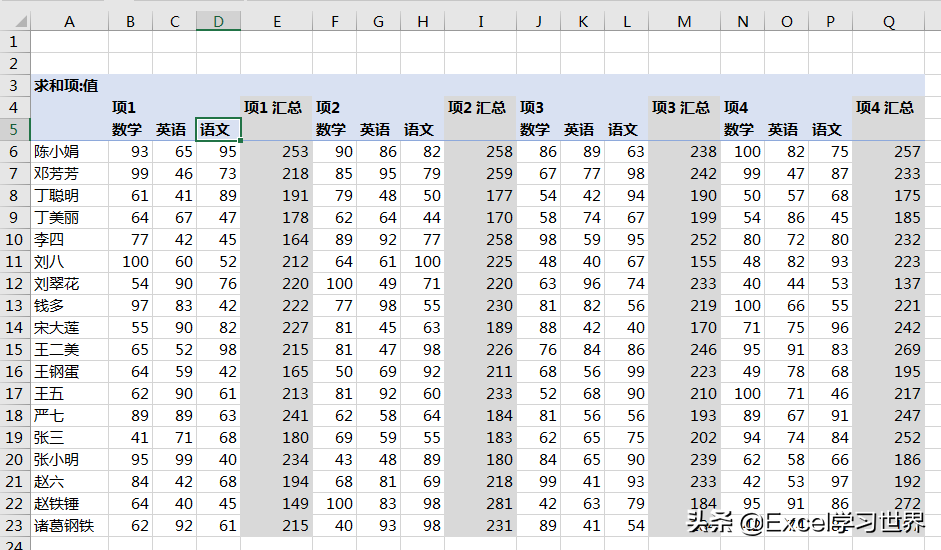The width and height of the screenshot is (941, 550).
Task: Click 项4 汇总 value 269 for 王二美
Action: point(889,349)
